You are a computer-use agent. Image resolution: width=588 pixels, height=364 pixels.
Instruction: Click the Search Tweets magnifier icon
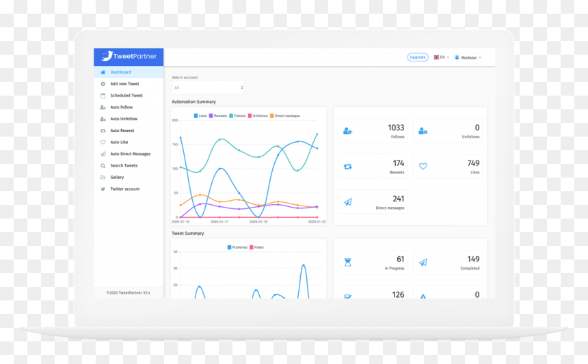click(103, 165)
